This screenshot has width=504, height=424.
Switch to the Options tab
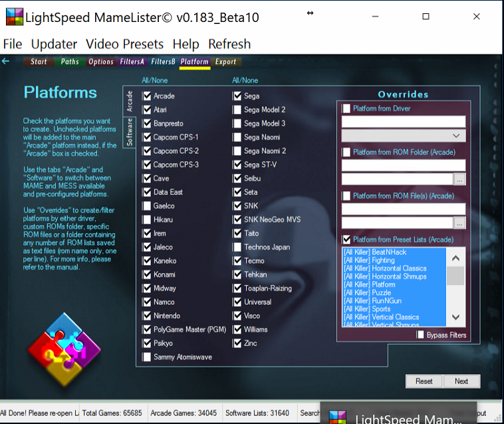tap(101, 61)
